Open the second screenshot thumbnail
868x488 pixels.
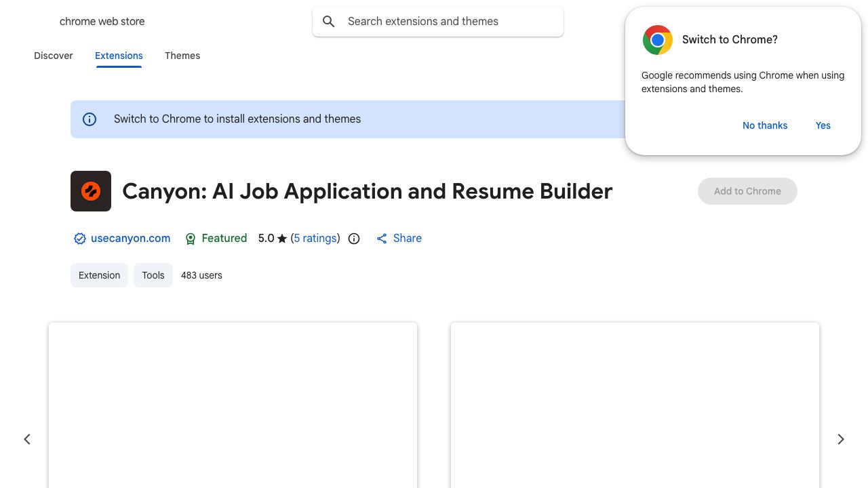tap(635, 405)
